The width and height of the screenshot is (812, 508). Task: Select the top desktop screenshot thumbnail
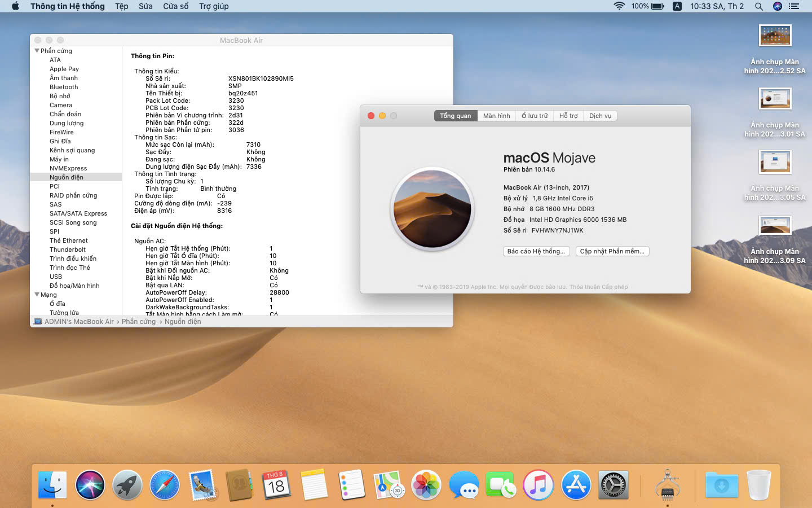775,36
